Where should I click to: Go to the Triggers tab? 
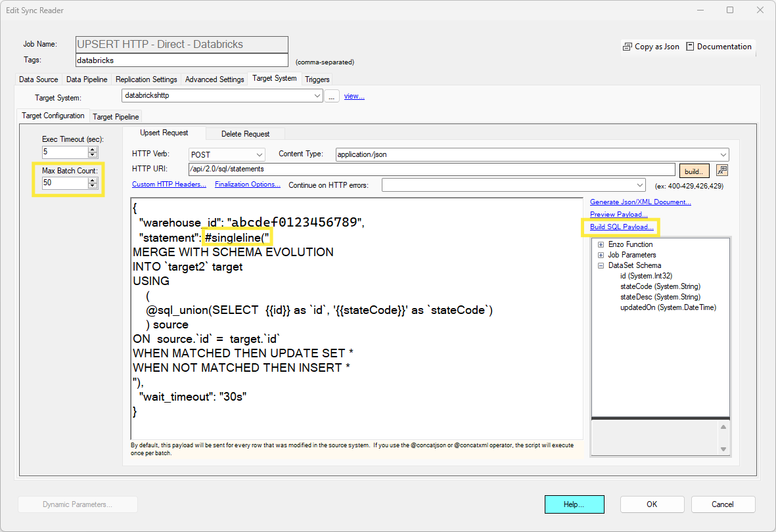(317, 79)
